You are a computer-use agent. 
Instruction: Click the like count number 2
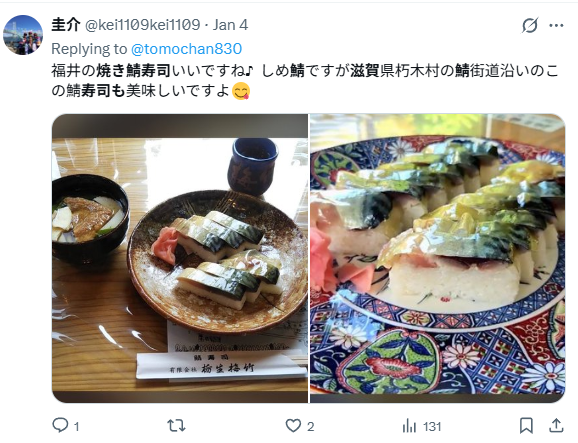(310, 427)
